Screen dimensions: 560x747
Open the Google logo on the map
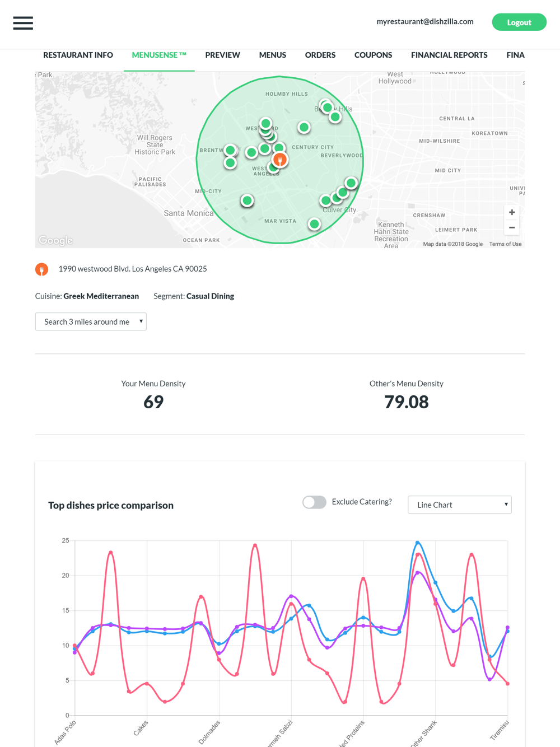(55, 240)
